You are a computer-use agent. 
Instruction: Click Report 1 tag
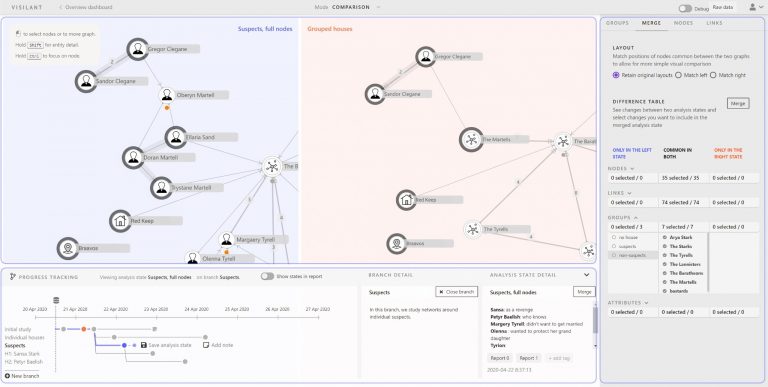click(528, 358)
